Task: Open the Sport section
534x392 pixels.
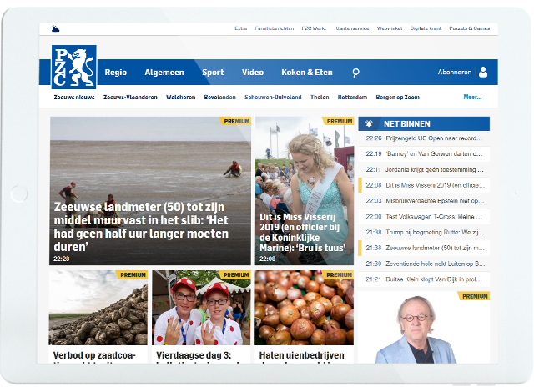Action: tap(213, 73)
